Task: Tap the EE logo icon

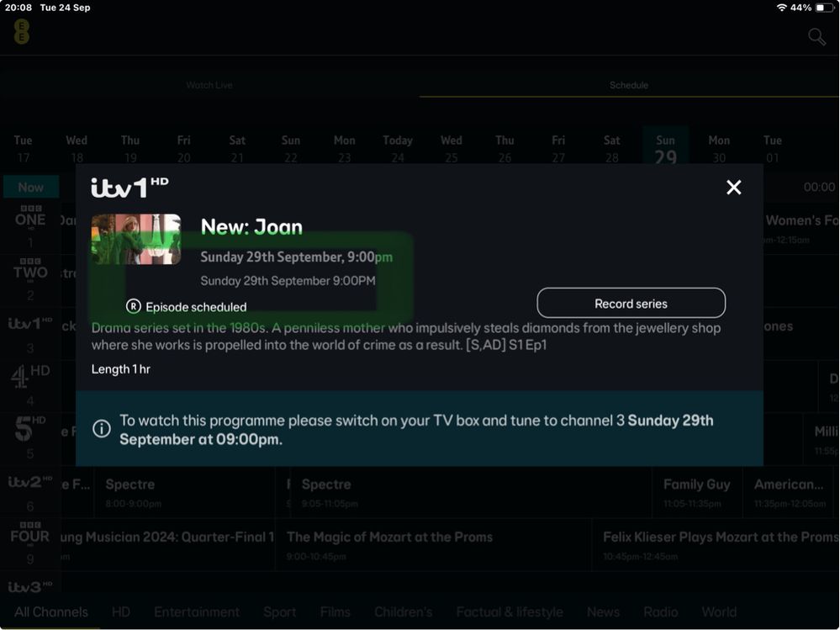Action: point(22,32)
